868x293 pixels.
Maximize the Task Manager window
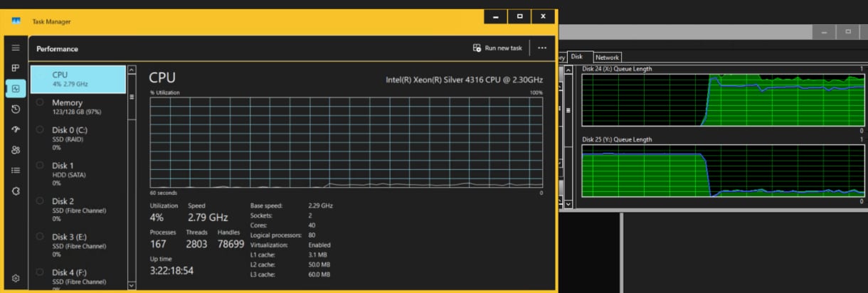[519, 16]
